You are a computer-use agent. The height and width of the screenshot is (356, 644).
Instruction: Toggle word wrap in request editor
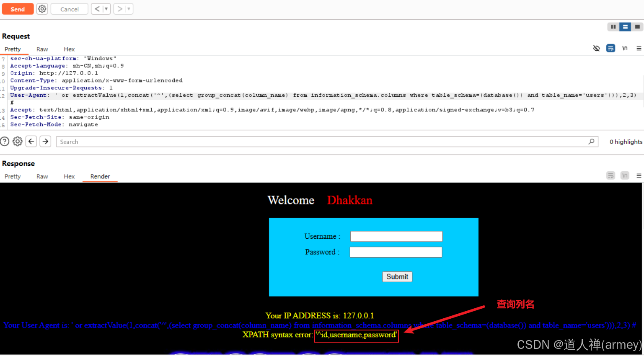611,48
